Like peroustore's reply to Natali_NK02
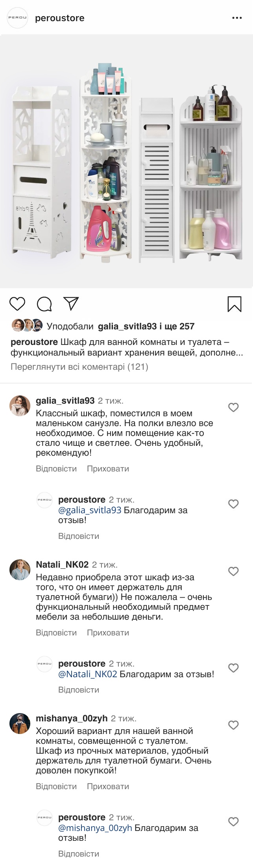This screenshot has height=868, width=253. [x=233, y=668]
